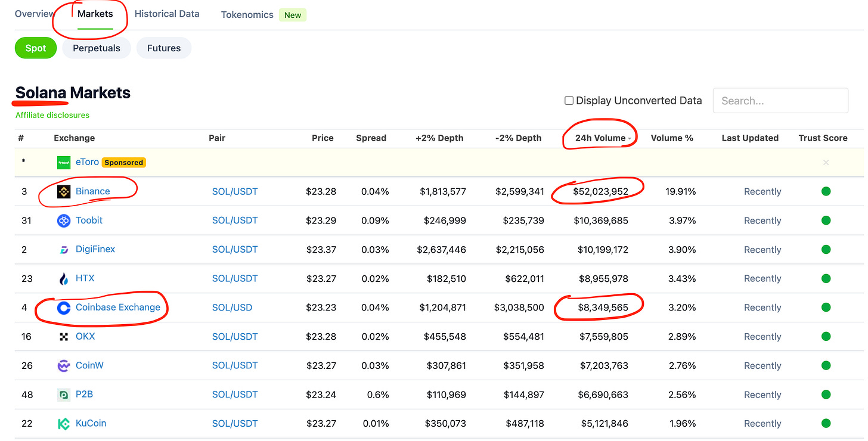Click the Sponsored badge next to eToro
868x441 pixels.
coord(124,162)
